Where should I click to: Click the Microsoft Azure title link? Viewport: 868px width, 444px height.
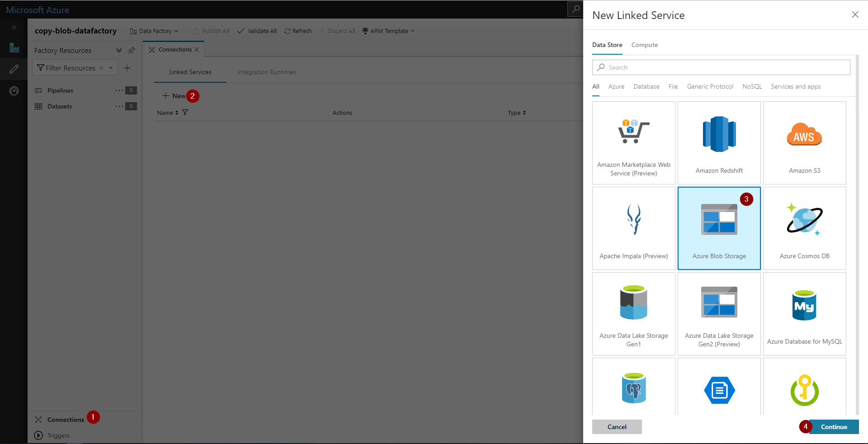pos(38,10)
